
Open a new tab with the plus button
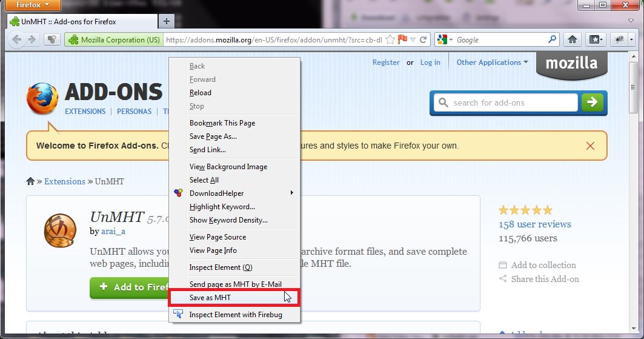tap(167, 21)
